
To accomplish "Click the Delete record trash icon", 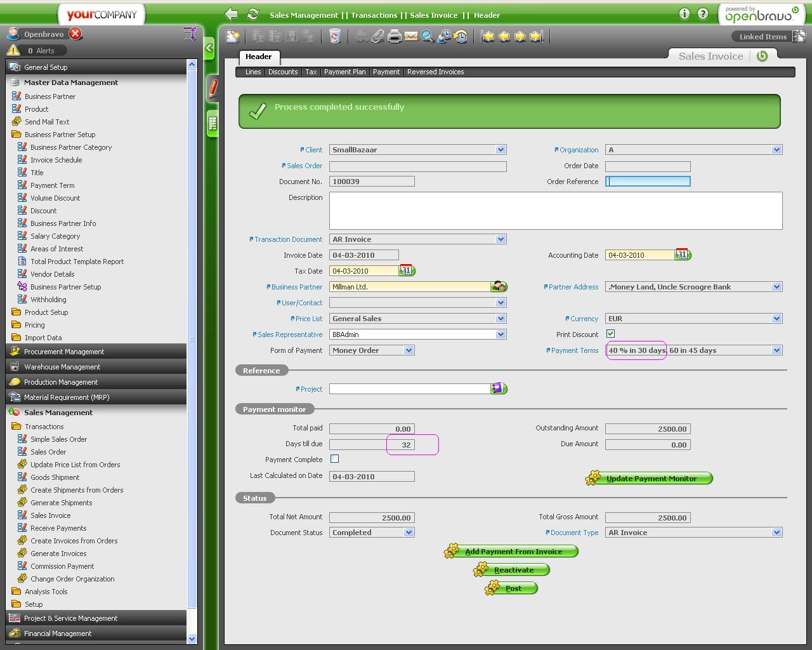I will click(335, 37).
